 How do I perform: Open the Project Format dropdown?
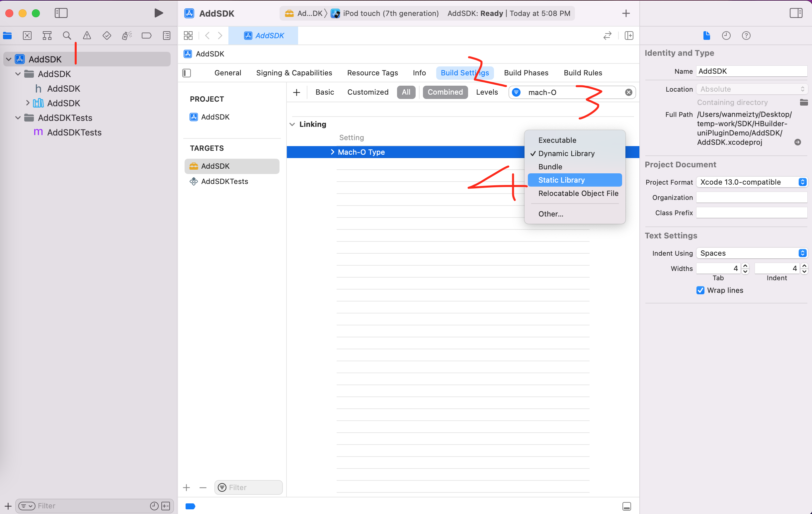click(752, 182)
